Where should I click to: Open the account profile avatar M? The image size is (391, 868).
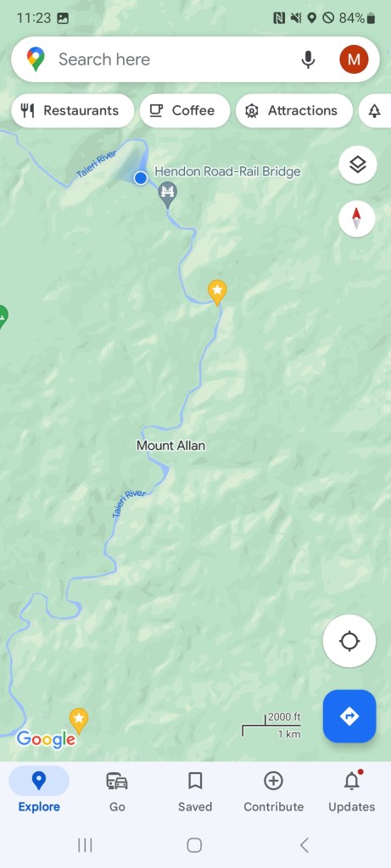tap(354, 59)
